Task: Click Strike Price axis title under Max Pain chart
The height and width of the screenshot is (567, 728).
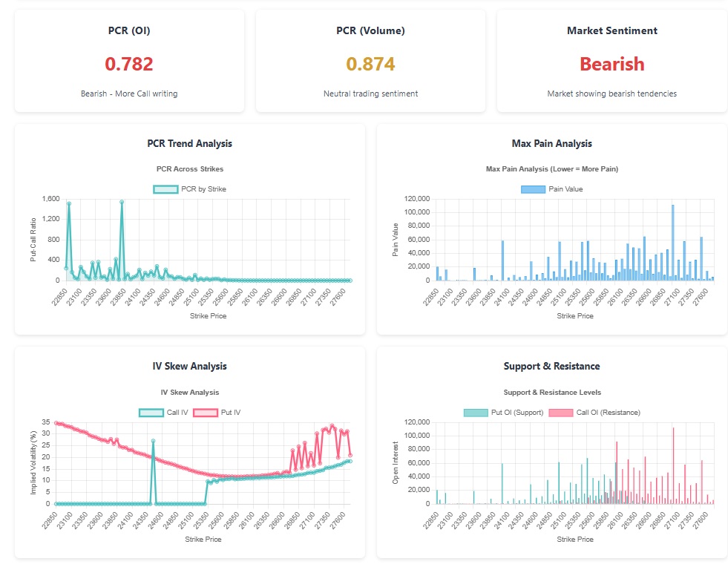Action: point(575,315)
